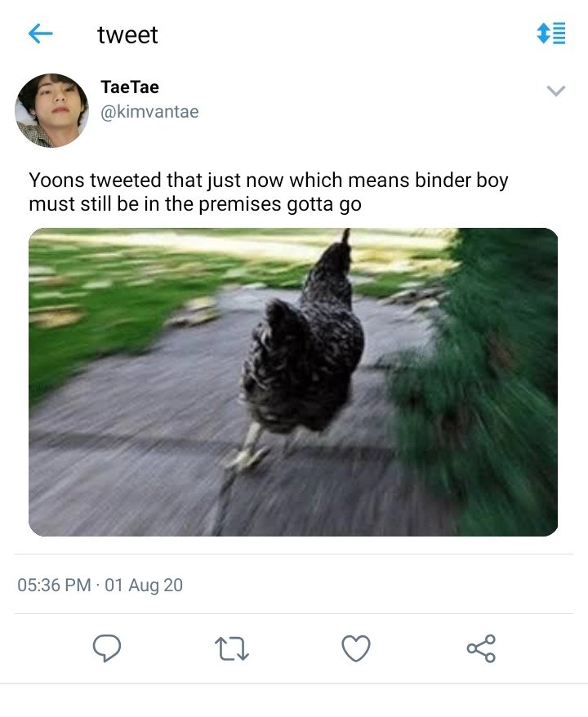The height and width of the screenshot is (717, 588).
Task: Select the 05:36 PM timestamp
Action: pyautogui.click(x=55, y=585)
